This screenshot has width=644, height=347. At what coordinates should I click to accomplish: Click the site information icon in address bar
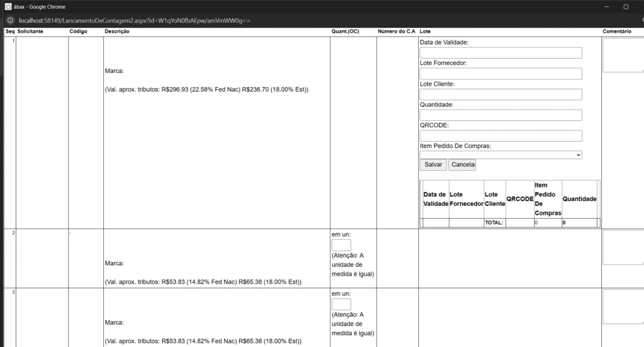[x=11, y=21]
